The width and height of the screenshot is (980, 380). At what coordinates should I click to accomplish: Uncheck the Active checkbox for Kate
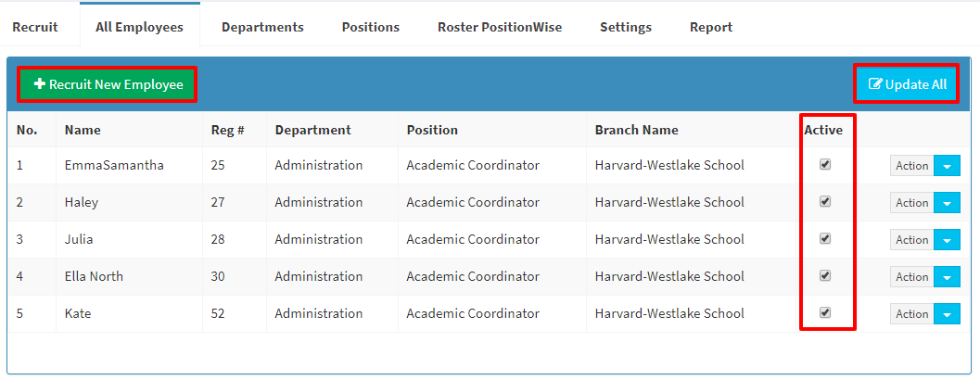click(x=825, y=312)
